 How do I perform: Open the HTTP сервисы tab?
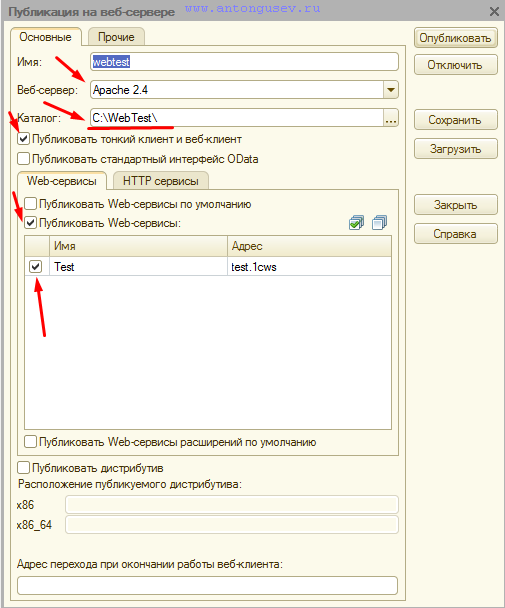click(x=161, y=181)
